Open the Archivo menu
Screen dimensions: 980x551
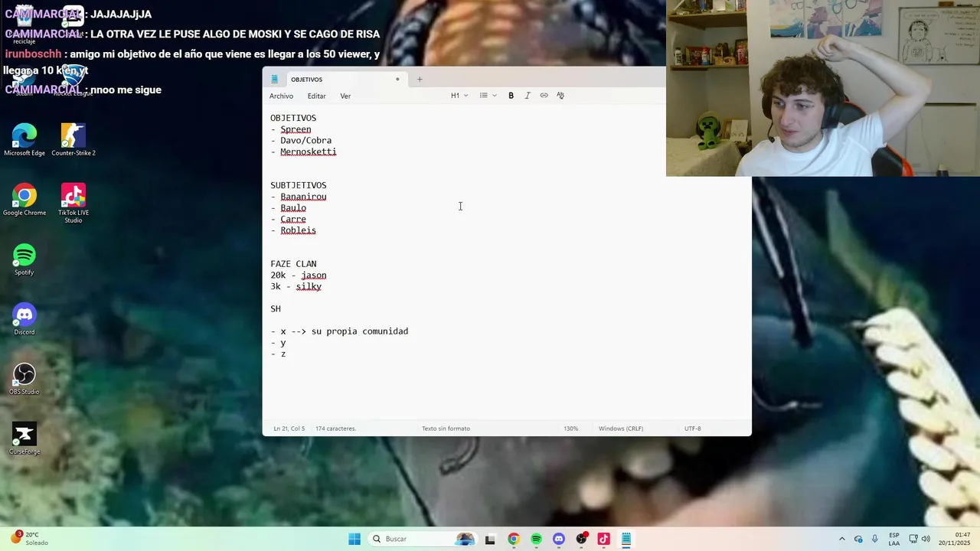pyautogui.click(x=281, y=96)
